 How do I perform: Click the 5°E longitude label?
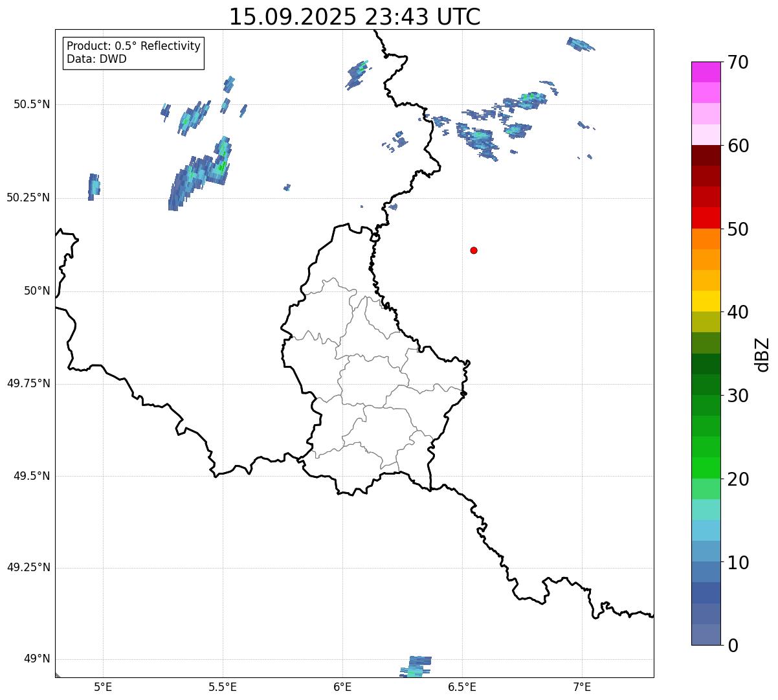point(103,687)
